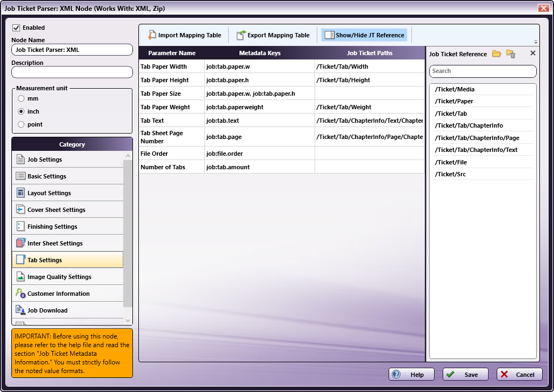Select the Tab Paper Size parameter row
The image size is (554, 392).
coord(282,94)
